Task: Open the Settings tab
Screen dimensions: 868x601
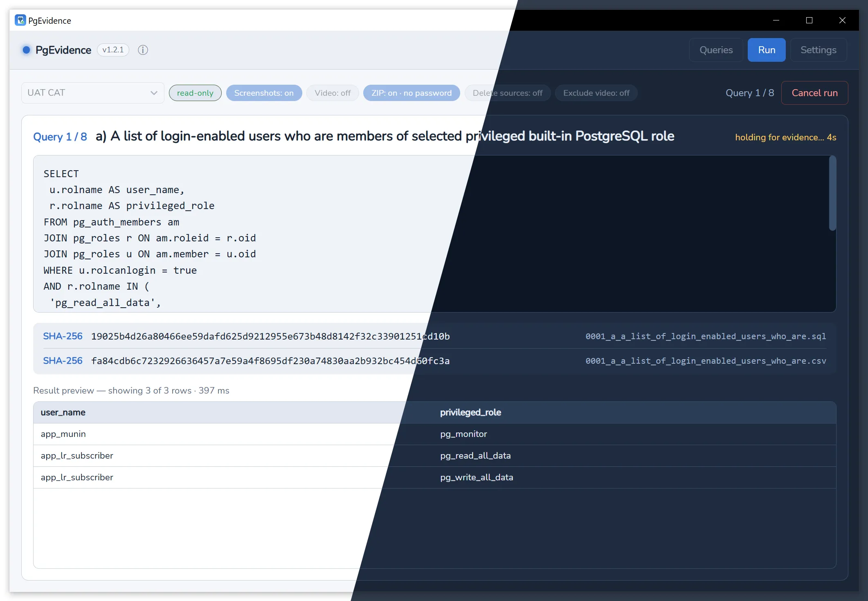Action: point(818,50)
